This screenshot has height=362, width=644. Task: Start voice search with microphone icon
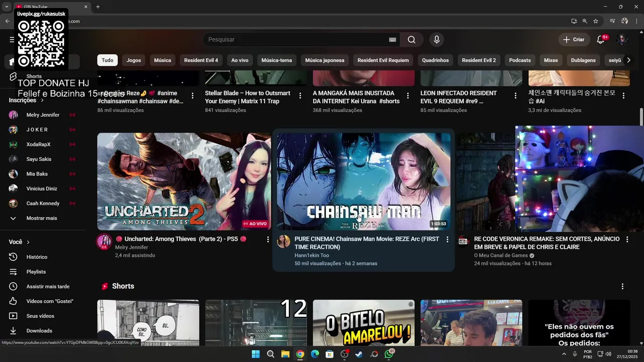tap(437, 40)
